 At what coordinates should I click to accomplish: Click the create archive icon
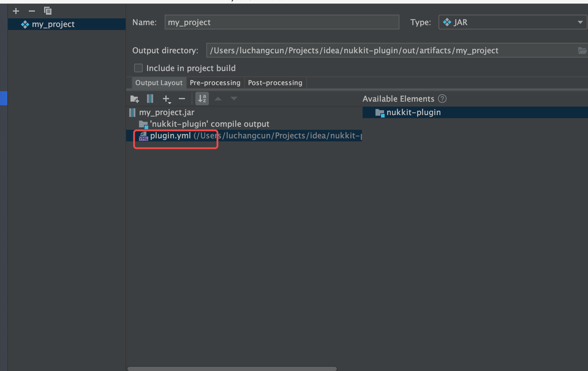click(150, 99)
